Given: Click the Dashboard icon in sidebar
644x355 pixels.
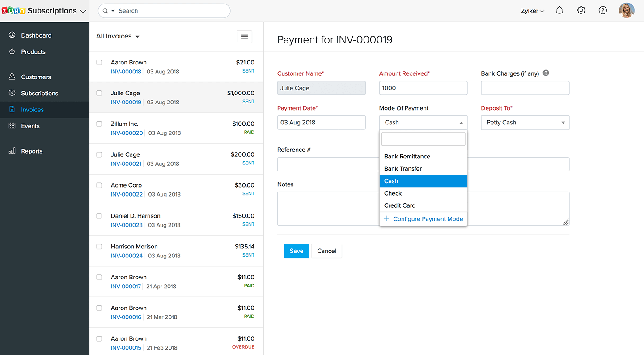Looking at the screenshot, I should point(12,35).
